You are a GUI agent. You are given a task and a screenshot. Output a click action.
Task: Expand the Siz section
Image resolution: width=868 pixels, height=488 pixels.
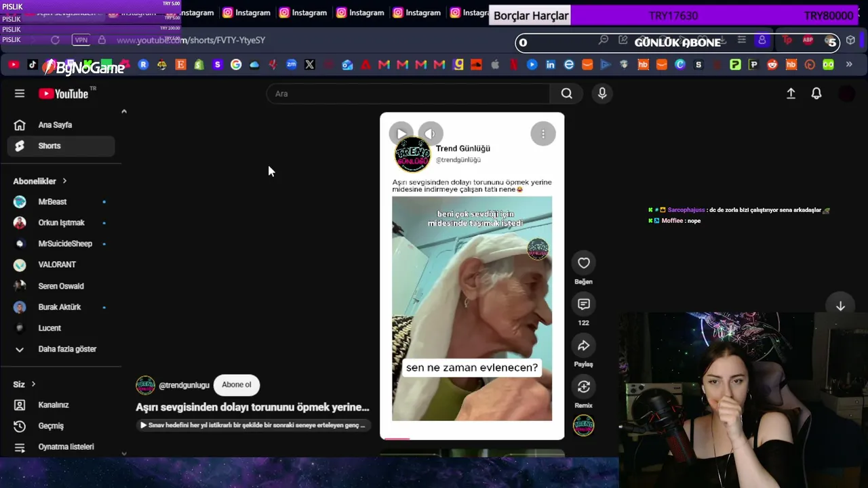[24, 384]
